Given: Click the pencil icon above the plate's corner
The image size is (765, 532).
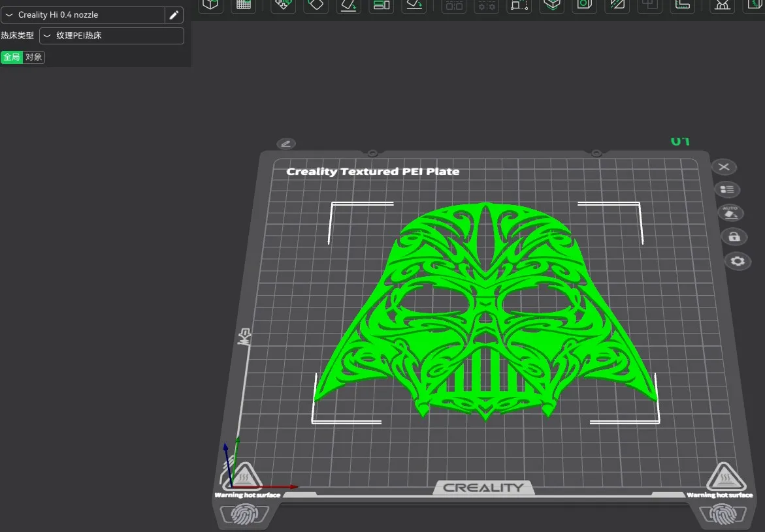Looking at the screenshot, I should (x=286, y=144).
